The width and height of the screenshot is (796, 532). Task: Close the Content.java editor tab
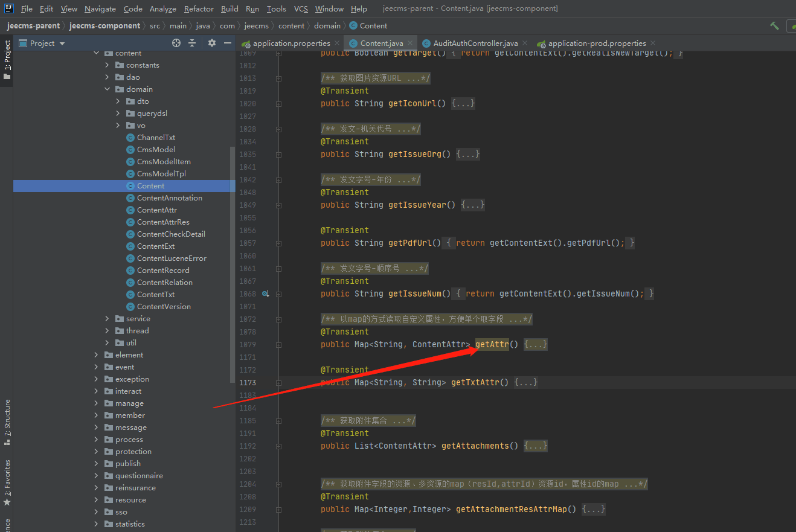point(410,43)
